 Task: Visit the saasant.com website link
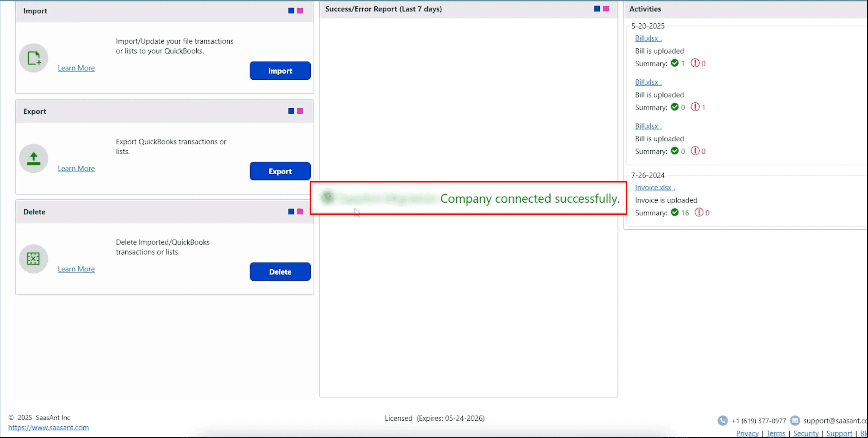pyautogui.click(x=49, y=427)
